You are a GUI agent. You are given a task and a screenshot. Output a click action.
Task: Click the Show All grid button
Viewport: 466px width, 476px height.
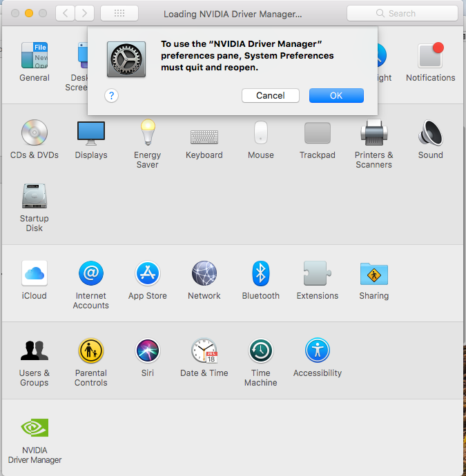[x=119, y=13]
